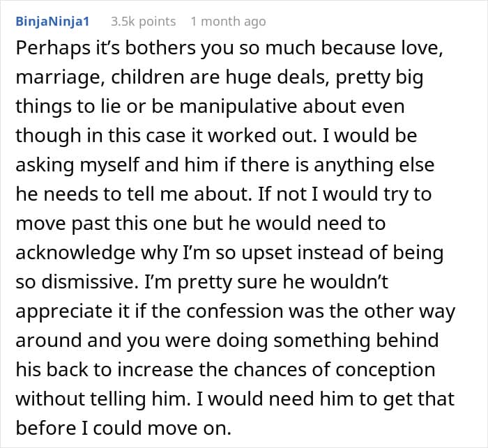The height and width of the screenshot is (448, 488).
Task: Open BinjaNinja1 user profile link
Action: pos(52,22)
